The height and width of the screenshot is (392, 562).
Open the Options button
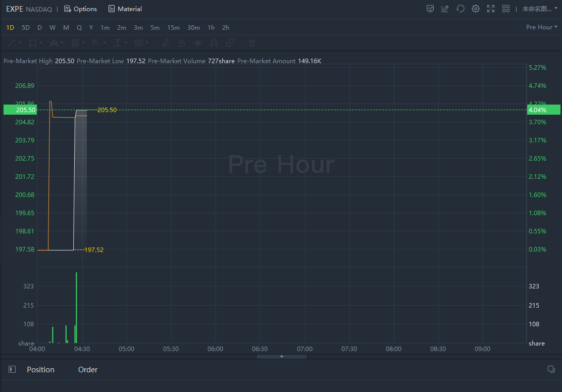81,9
